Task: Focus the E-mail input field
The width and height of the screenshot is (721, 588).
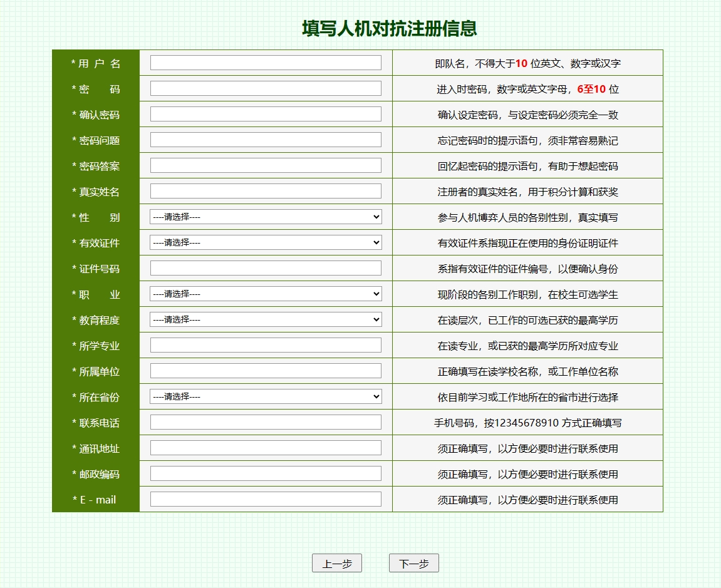Action: click(x=266, y=499)
